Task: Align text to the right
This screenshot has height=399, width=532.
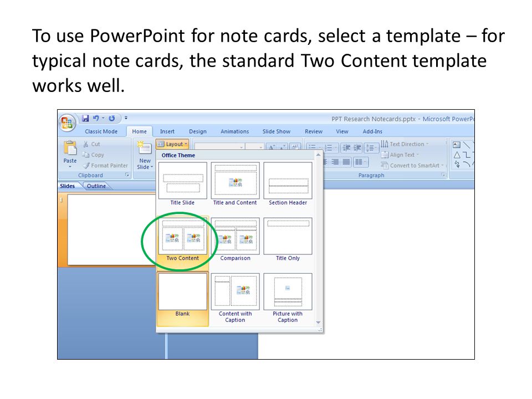Action: (335, 162)
